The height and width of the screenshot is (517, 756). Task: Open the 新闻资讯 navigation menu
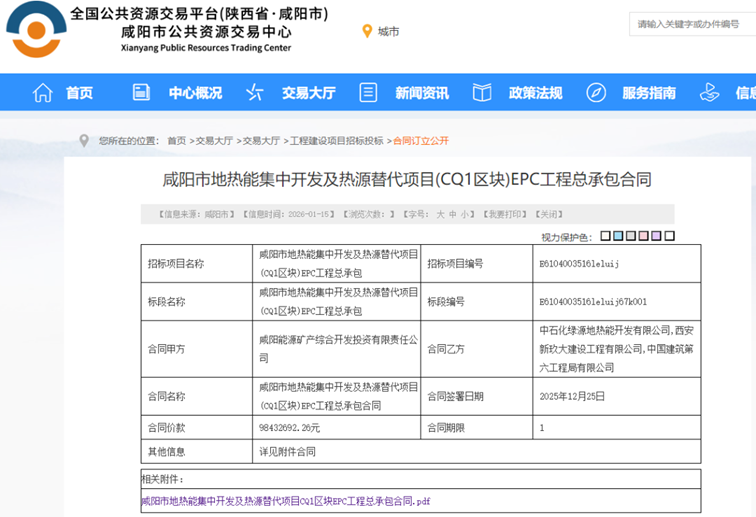421,93
